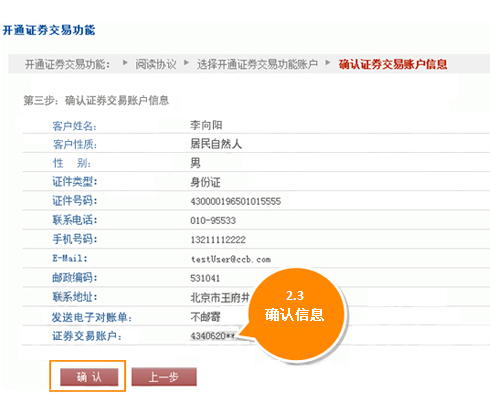Click the 开通证券交易功能 breadcrumb label
Viewport: 490px width, 416px height.
(67, 64)
